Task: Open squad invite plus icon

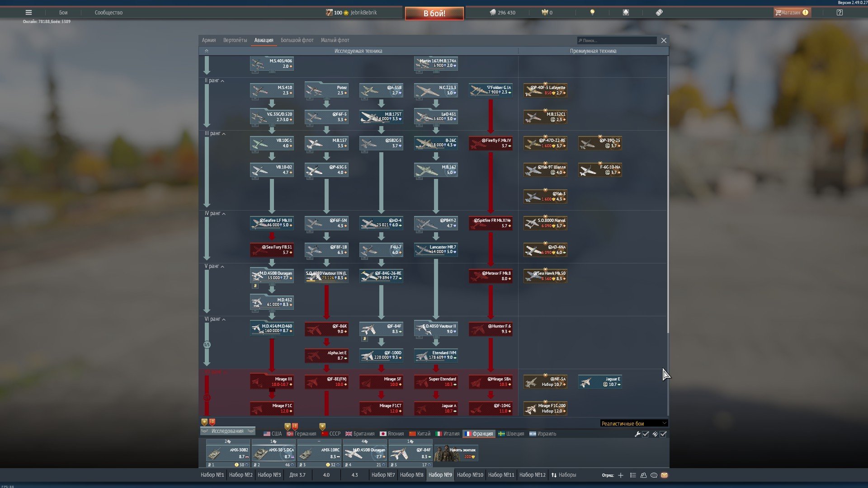Action: pos(621,475)
